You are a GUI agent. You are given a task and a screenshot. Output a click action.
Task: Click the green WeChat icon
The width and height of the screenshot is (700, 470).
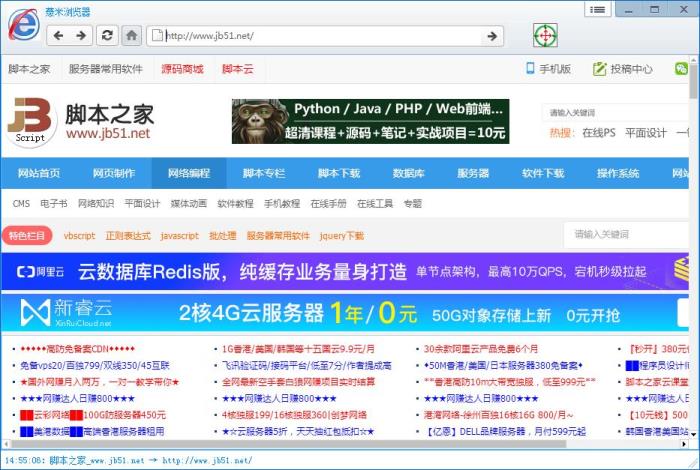coord(681,69)
